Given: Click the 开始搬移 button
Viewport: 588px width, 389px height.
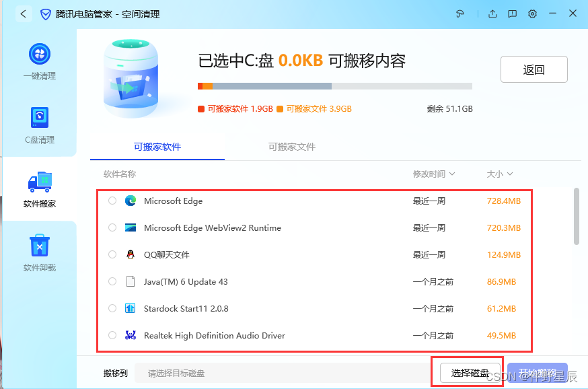Looking at the screenshot, I should pyautogui.click(x=538, y=373).
